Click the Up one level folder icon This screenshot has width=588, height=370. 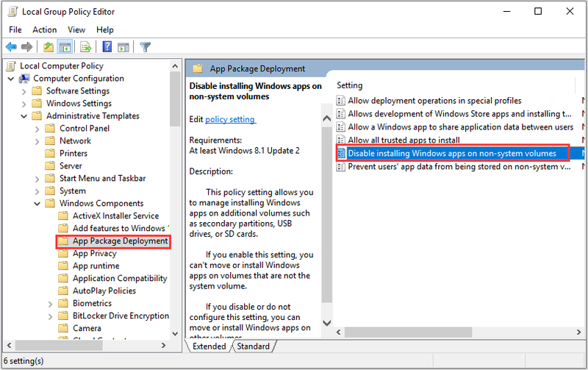point(49,47)
